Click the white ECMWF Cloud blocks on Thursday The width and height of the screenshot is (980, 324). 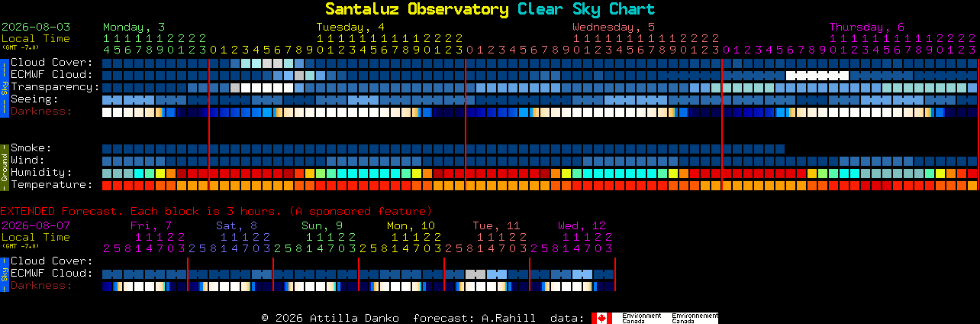coord(817,76)
